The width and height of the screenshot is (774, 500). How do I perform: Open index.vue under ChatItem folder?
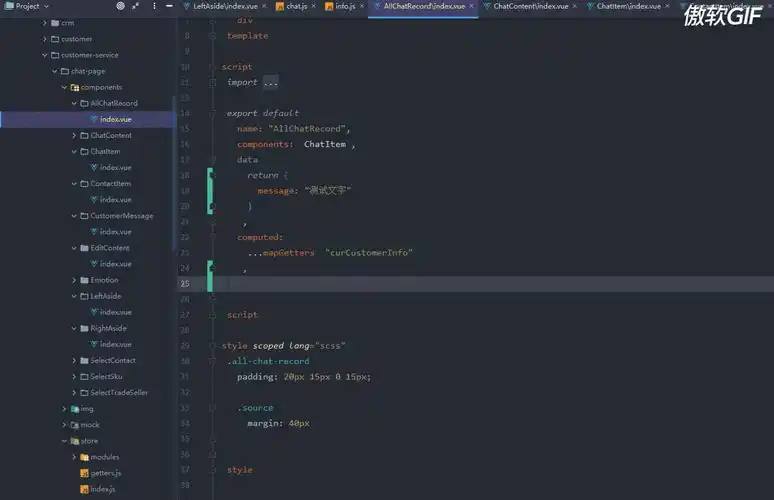pyautogui.click(x=115, y=167)
